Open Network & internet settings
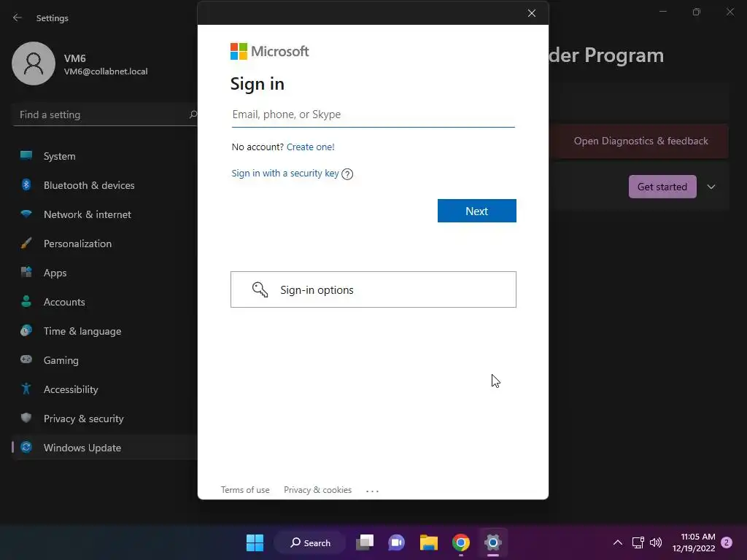 pos(105,214)
